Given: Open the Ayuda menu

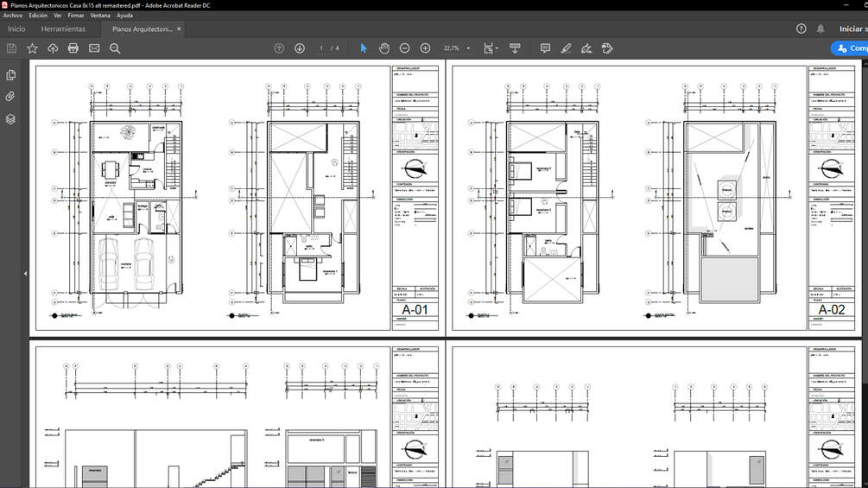Looking at the screenshot, I should pyautogui.click(x=124, y=16).
